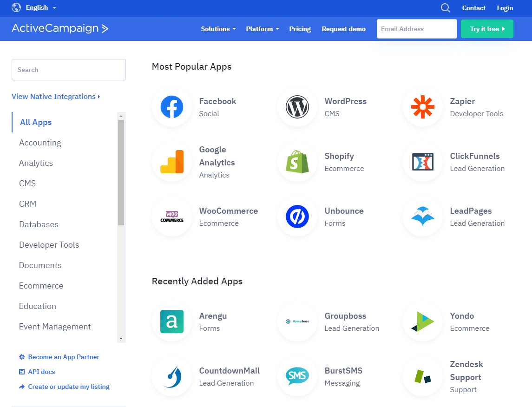Open the WordPress logo icon
The height and width of the screenshot is (407, 532).
[297, 107]
